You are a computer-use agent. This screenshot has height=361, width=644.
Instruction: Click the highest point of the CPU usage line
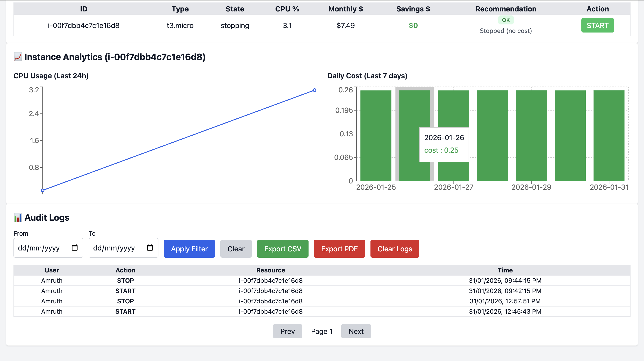click(315, 90)
